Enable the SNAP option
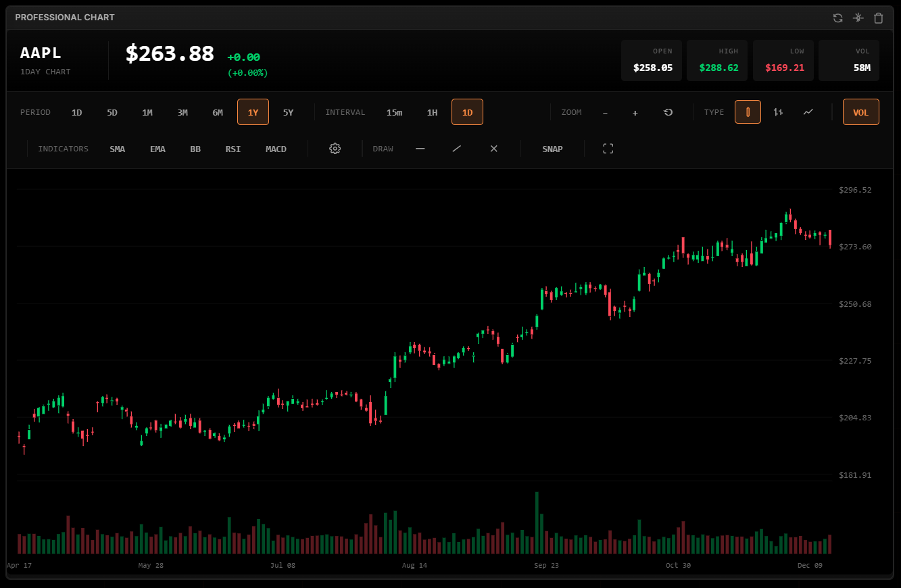 coord(552,149)
